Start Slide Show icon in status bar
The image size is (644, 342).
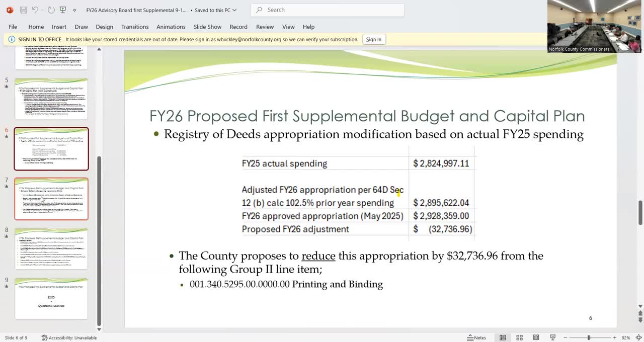click(x=552, y=337)
